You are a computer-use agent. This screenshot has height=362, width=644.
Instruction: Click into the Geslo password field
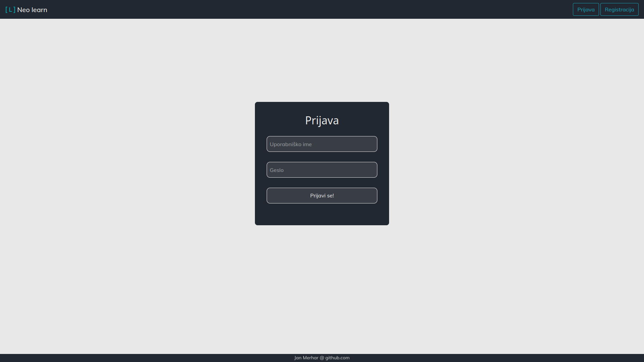click(x=322, y=170)
